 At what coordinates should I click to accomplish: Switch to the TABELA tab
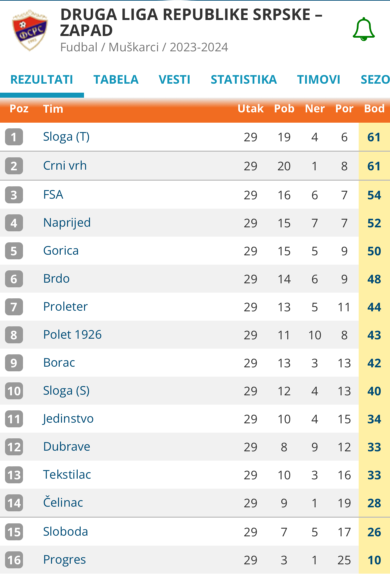[x=116, y=80]
